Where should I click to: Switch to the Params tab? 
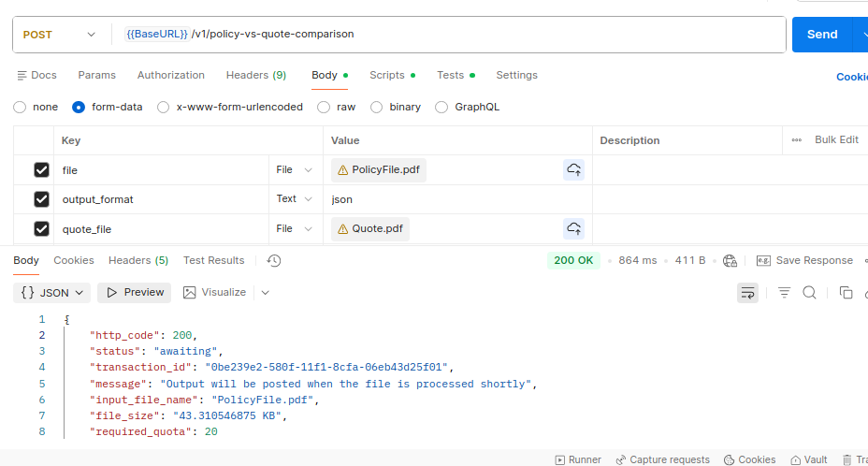pyautogui.click(x=97, y=76)
